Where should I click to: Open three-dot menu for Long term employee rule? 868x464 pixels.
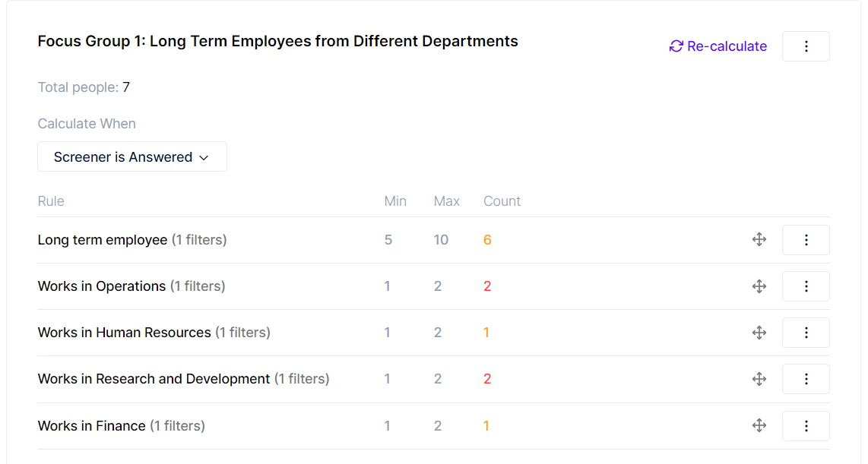click(x=806, y=240)
